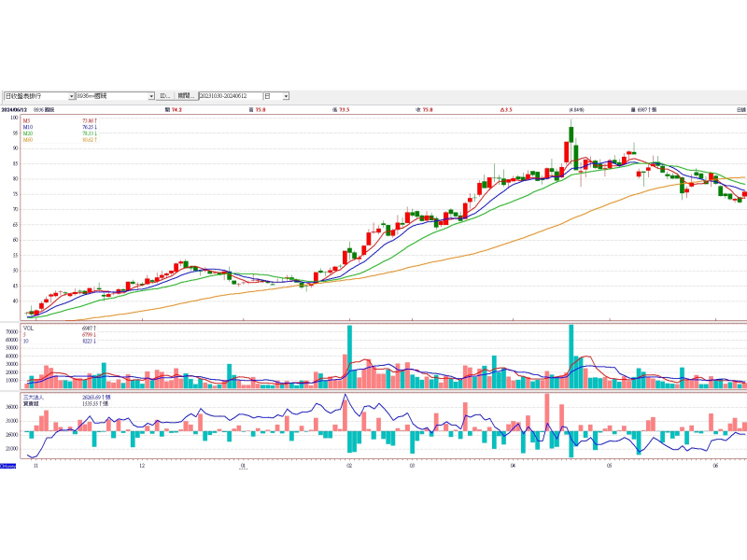Select the M10 moving average legend label
Image resolution: width=747 pixels, height=560 pixels.
pyautogui.click(x=28, y=127)
